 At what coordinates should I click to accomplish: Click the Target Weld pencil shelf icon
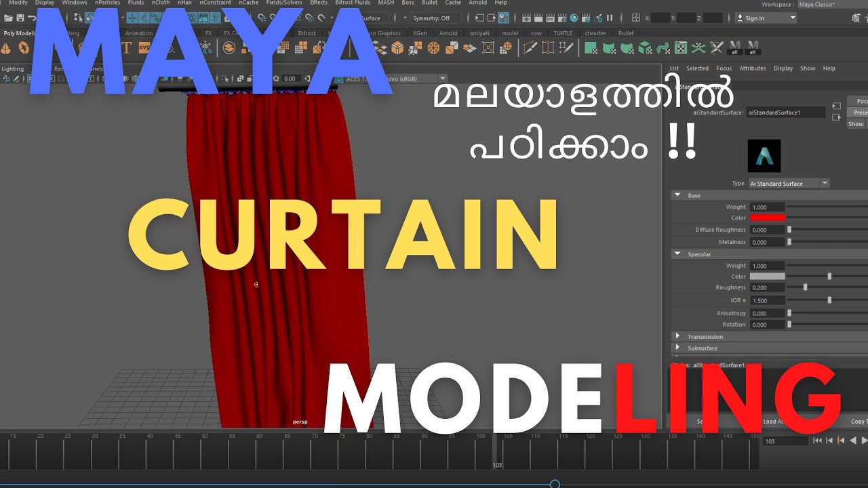pyautogui.click(x=567, y=47)
